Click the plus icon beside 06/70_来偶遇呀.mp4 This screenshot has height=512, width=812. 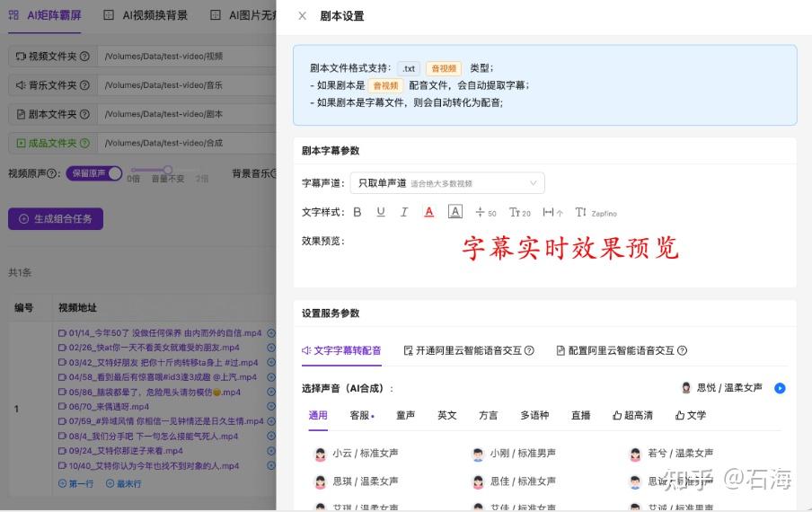pyautogui.click(x=271, y=407)
